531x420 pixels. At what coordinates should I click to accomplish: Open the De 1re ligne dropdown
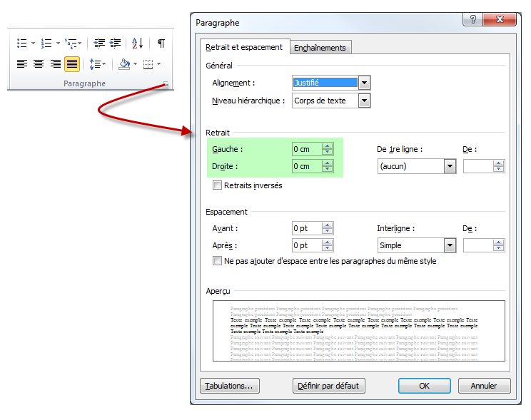[450, 166]
